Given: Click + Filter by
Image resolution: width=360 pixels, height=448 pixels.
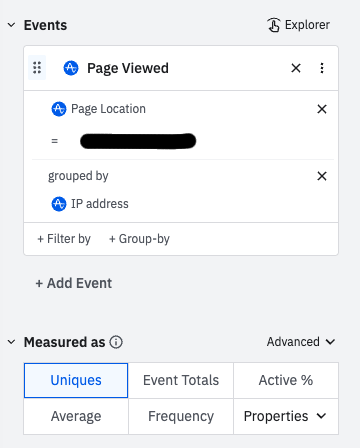Looking at the screenshot, I should [64, 239].
